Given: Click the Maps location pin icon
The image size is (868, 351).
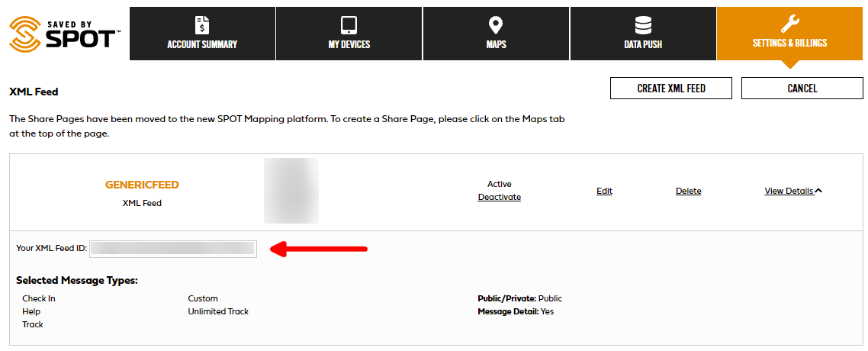Looking at the screenshot, I should click(x=496, y=24).
